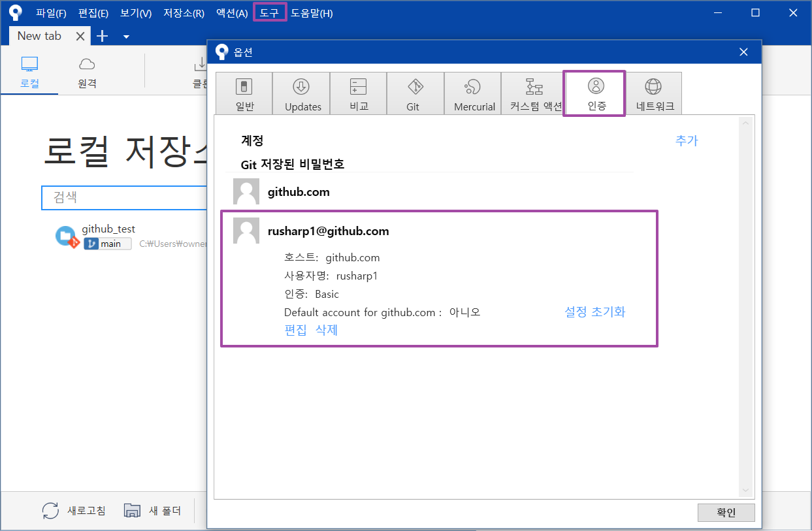Open the 도움말(H) menu

coord(312,13)
